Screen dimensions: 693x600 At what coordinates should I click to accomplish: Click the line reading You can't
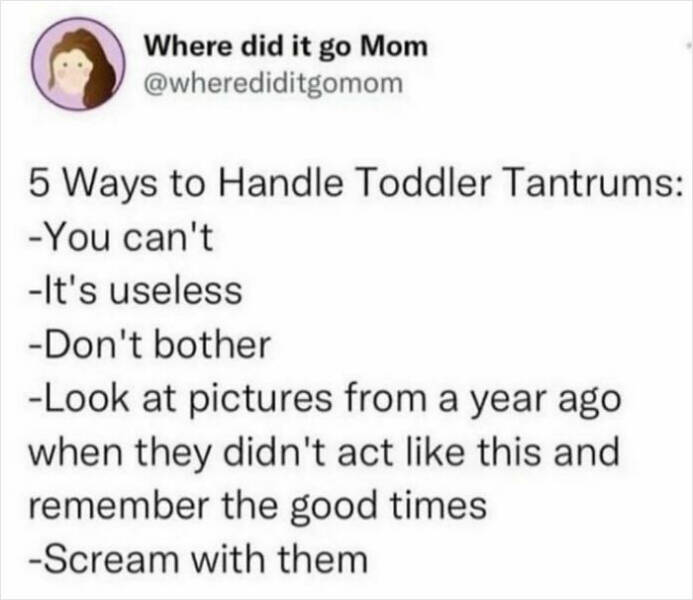point(122,238)
